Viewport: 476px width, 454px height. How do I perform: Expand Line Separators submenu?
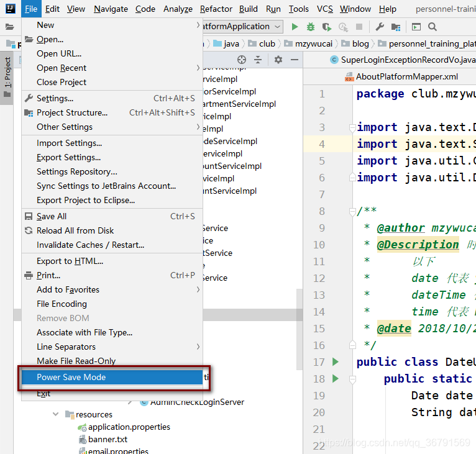click(x=112, y=347)
